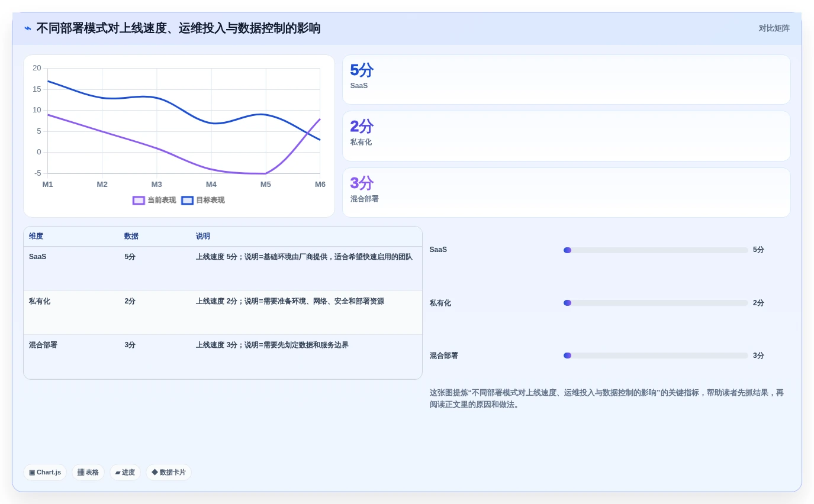The width and height of the screenshot is (814, 504).
Task: Click the SaaS progress bar
Action: pyautogui.click(x=656, y=250)
